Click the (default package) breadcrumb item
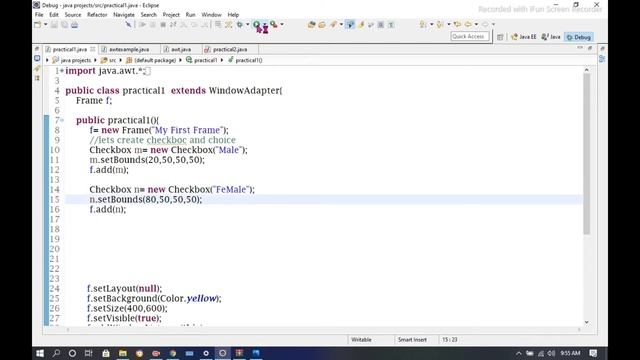 151,60
